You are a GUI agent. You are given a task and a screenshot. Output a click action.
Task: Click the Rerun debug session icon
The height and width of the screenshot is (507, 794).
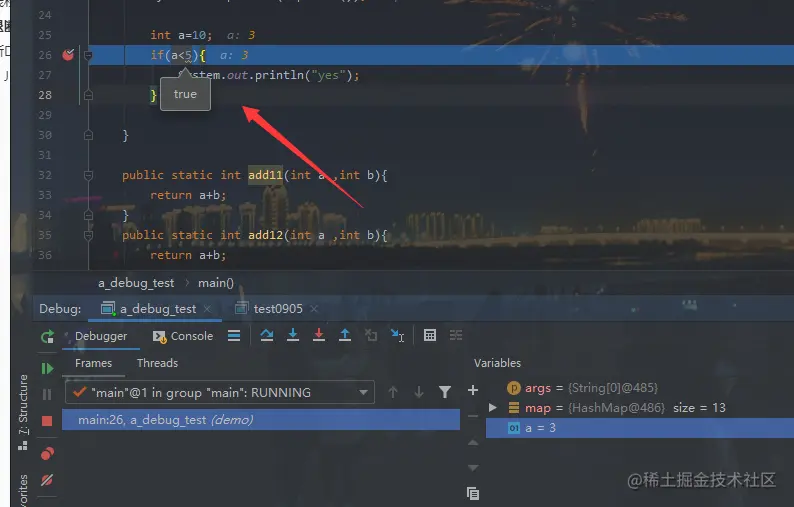pyautogui.click(x=47, y=337)
